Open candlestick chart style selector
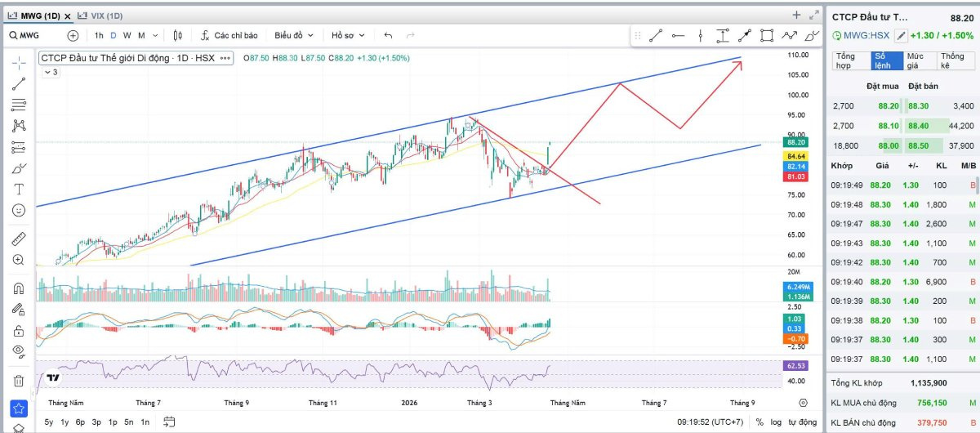The image size is (980, 433). pos(180,35)
